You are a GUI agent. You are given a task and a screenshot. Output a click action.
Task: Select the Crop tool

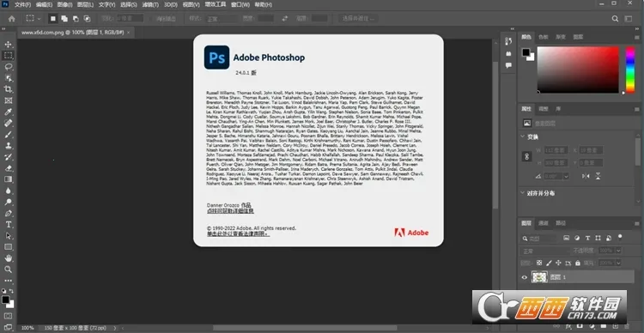pos(9,89)
